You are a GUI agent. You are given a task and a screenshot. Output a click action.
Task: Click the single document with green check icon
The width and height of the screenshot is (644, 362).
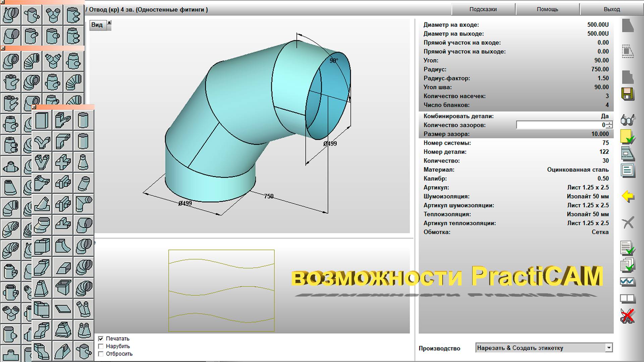[628, 248]
